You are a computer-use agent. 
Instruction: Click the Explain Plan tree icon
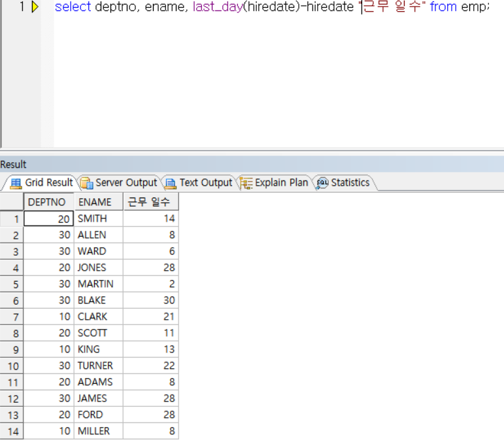pyautogui.click(x=246, y=183)
